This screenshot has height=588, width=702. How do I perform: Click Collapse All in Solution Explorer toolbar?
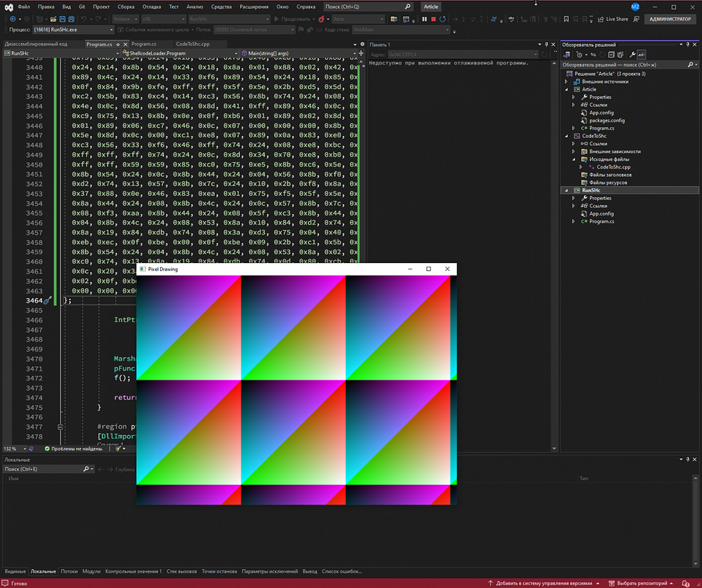pos(611,55)
